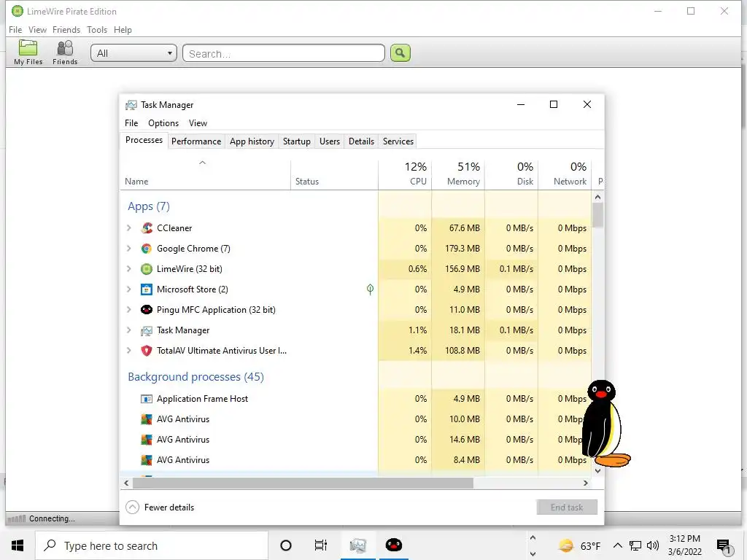Image resolution: width=747 pixels, height=560 pixels.
Task: Click the green LimeWire search button
Action: click(400, 52)
